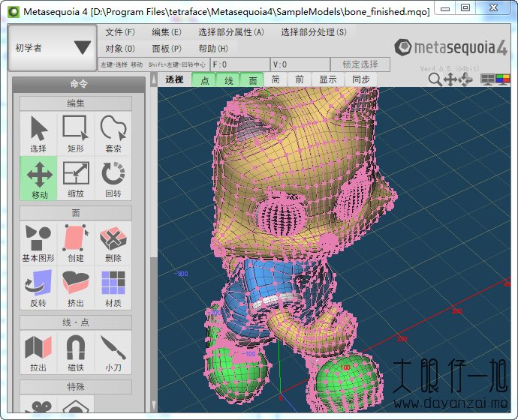Viewport: 518px width, 420px height.
Task: Open the 显示 display dropdown
Action: (x=328, y=79)
